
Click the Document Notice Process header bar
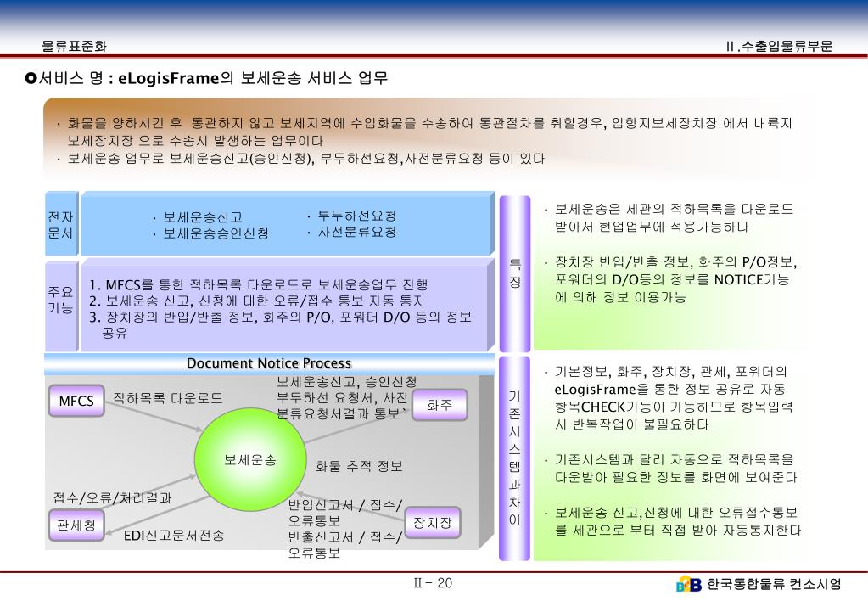(x=269, y=363)
